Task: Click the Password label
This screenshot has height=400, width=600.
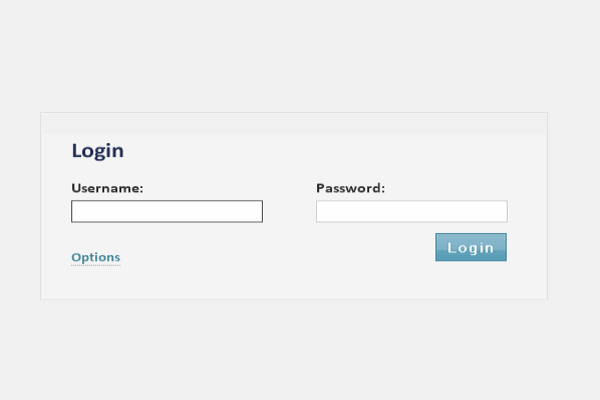Action: pyautogui.click(x=350, y=187)
